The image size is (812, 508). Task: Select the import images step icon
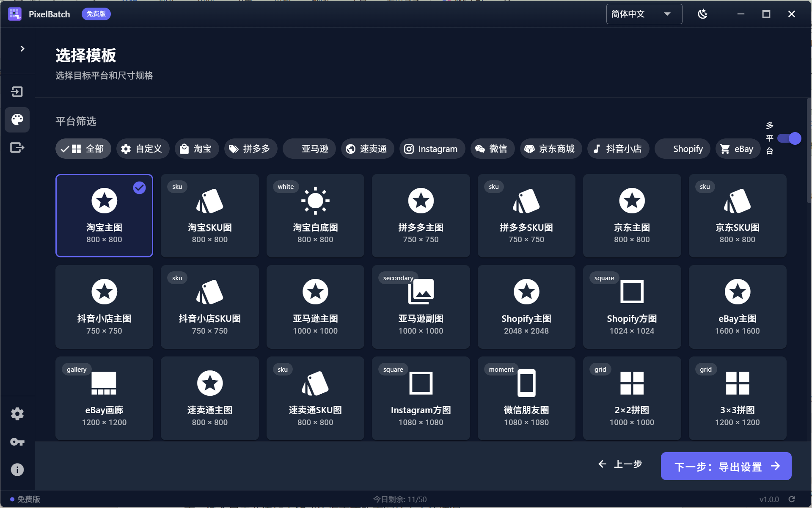pyautogui.click(x=17, y=91)
